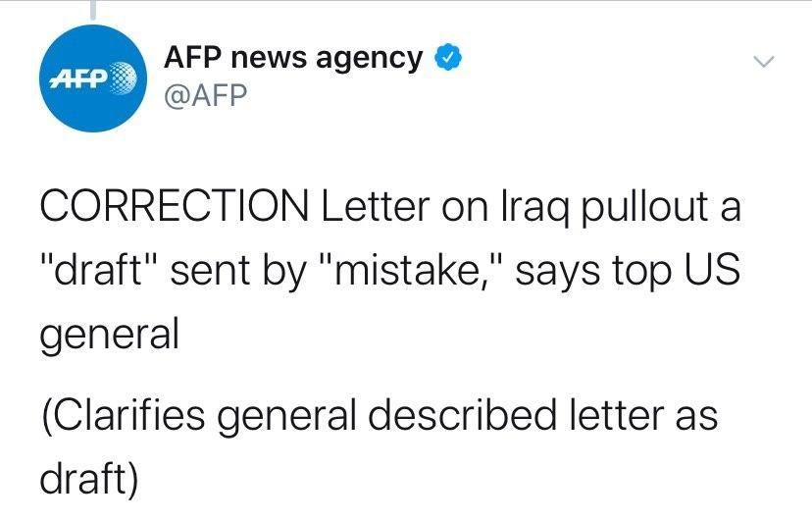Click the word agency in the display name
The width and height of the screenshot is (812, 521).
click(x=369, y=59)
